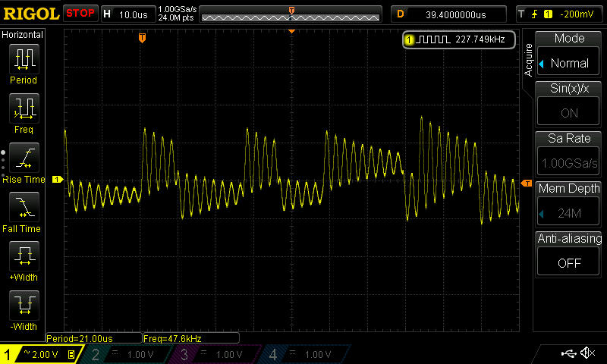The width and height of the screenshot is (607, 364).
Task: Click the orange trigger level marker on right edge
Action: [526, 184]
